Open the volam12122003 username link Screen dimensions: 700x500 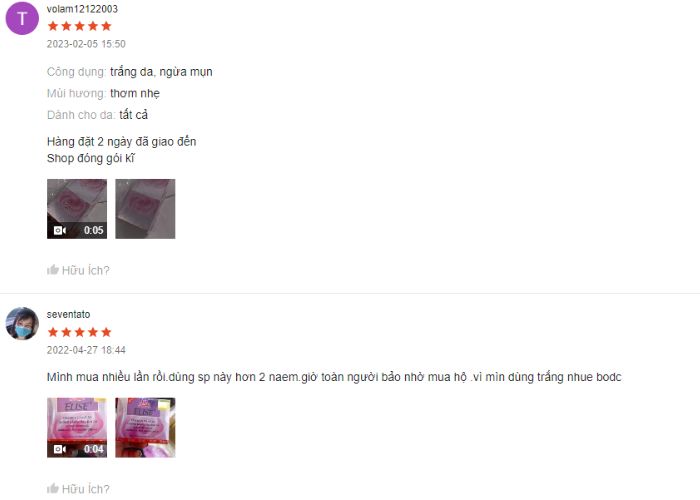tap(82, 9)
